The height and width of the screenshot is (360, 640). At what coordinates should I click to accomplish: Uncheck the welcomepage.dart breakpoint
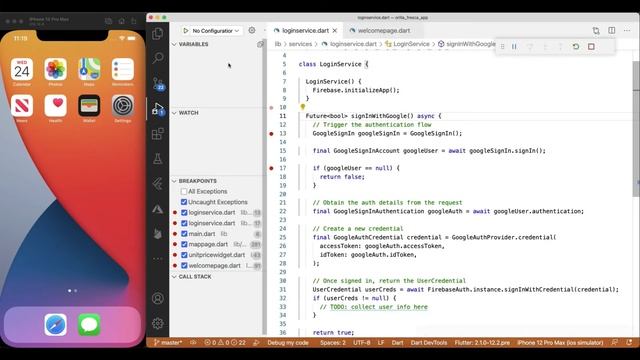point(184,265)
